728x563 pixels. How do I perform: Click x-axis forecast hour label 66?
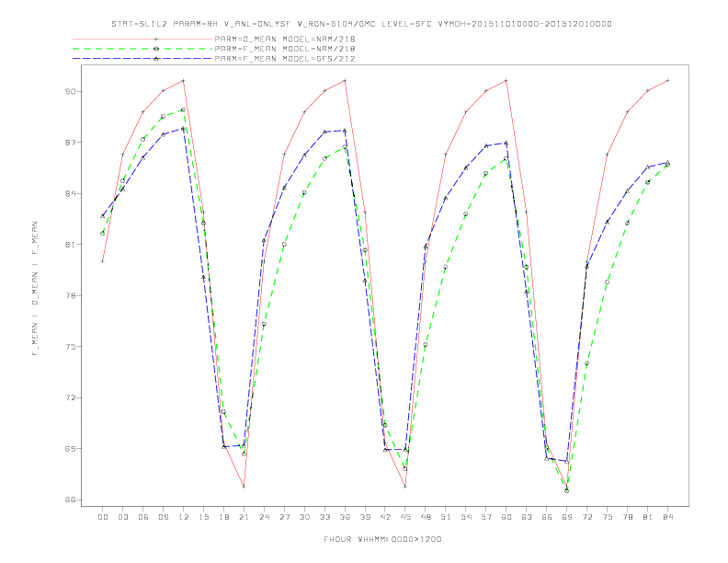point(547,517)
